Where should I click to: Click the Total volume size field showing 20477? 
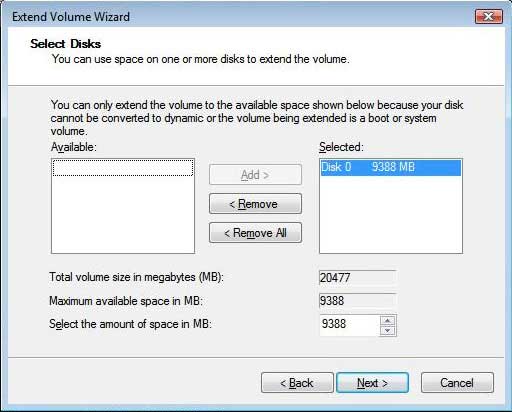(358, 278)
